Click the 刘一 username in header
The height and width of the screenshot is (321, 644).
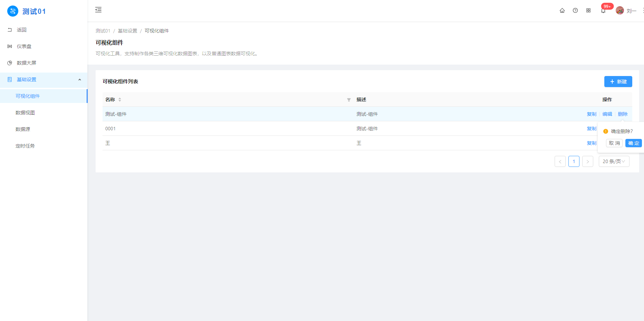(631, 11)
